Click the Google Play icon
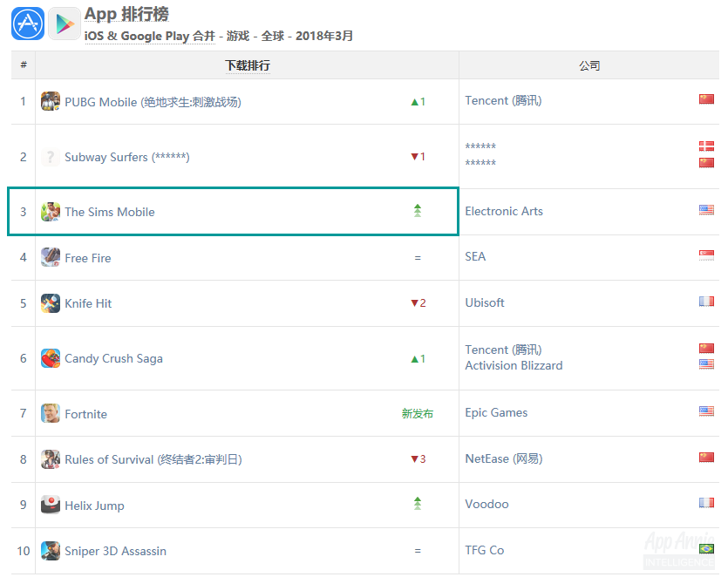 (65, 24)
